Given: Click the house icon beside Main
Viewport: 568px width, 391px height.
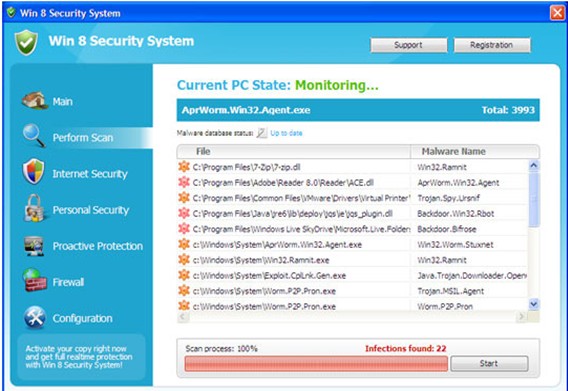Looking at the screenshot, I should pyautogui.click(x=34, y=100).
